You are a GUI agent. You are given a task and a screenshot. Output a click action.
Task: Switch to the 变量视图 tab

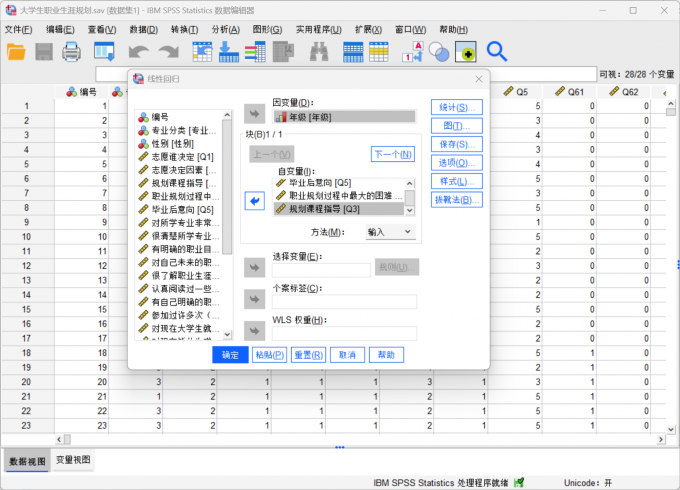(x=73, y=460)
